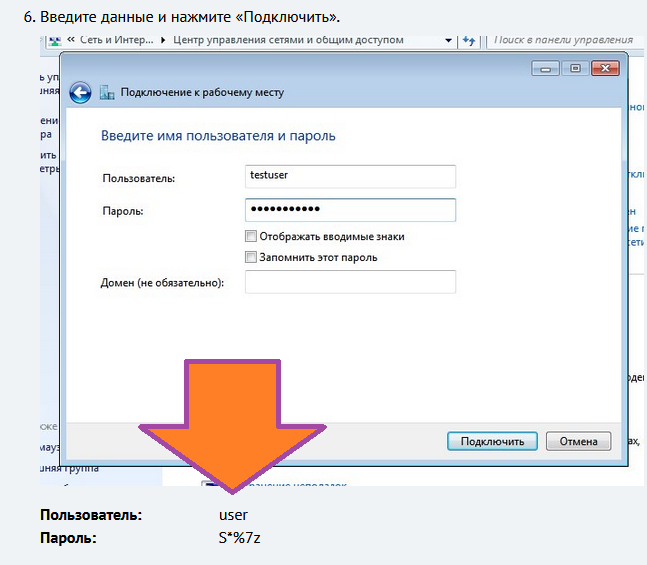Click the heading Введите имя пользователя и пароль

218,136
